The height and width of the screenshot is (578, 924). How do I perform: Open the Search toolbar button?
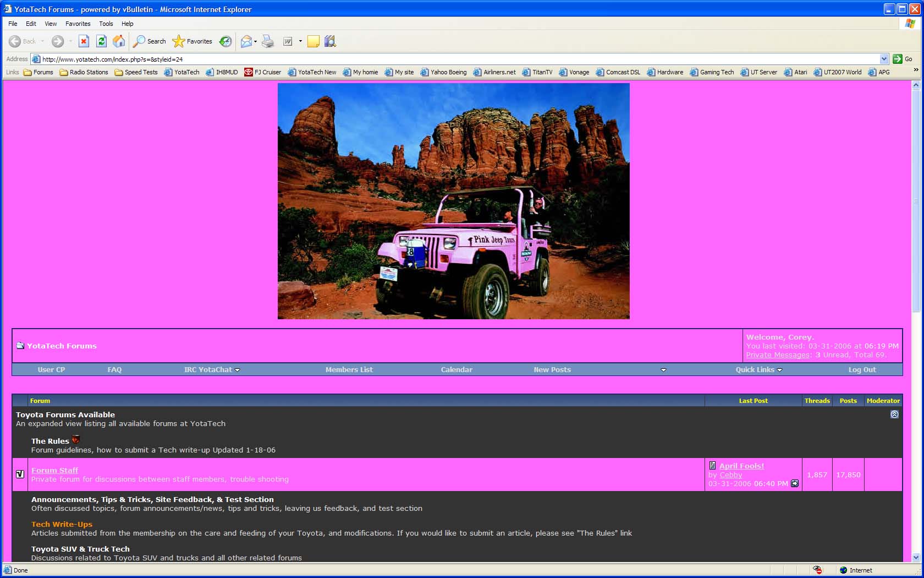(x=150, y=41)
